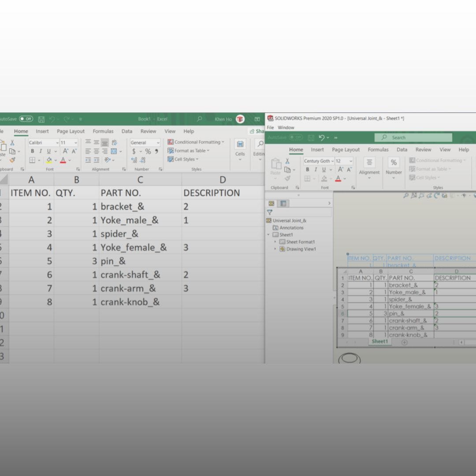476x476 pixels.
Task: Toggle Bold formatting in Excel Font group
Action: tap(33, 151)
